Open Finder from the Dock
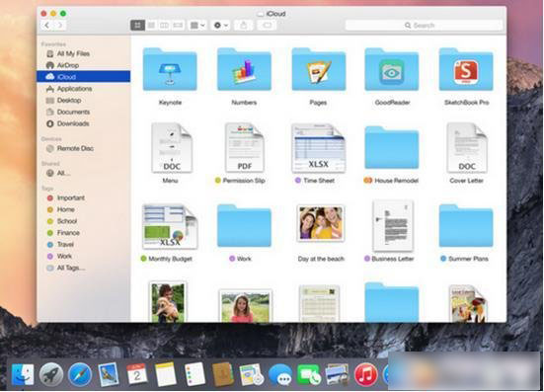Image resolution: width=544 pixels, height=392 pixels. click(x=23, y=375)
